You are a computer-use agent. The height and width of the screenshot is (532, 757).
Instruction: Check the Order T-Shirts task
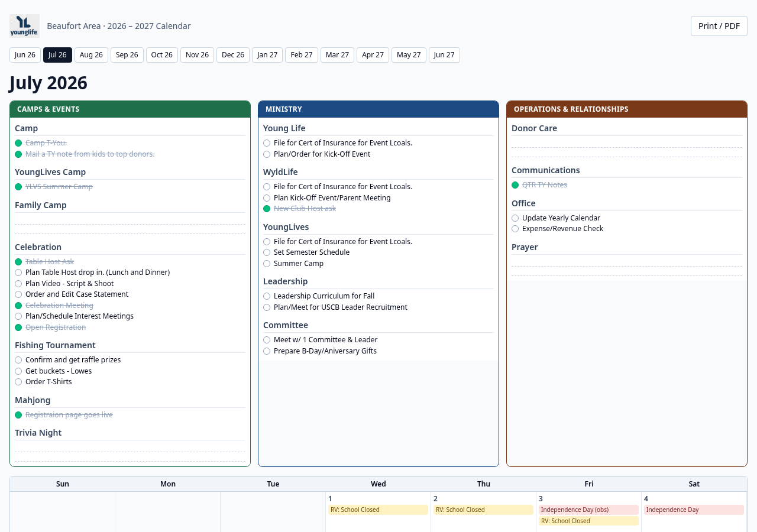[x=18, y=382]
